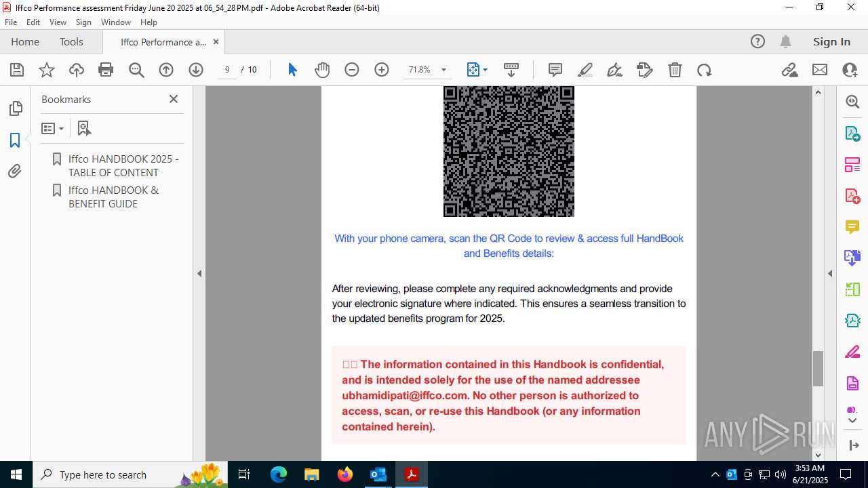Click the Sign In link
The height and width of the screenshot is (488, 868).
coord(831,41)
